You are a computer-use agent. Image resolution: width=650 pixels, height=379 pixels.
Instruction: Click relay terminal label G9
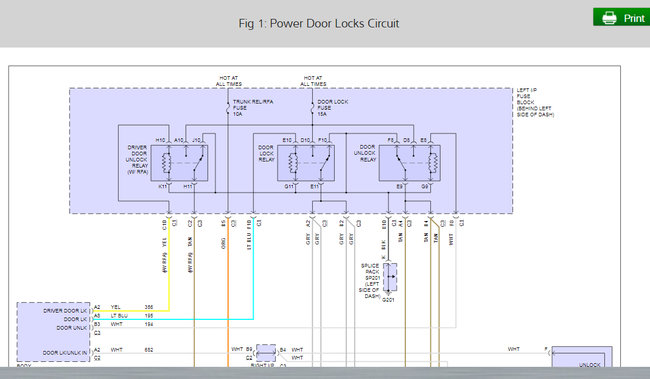click(425, 187)
